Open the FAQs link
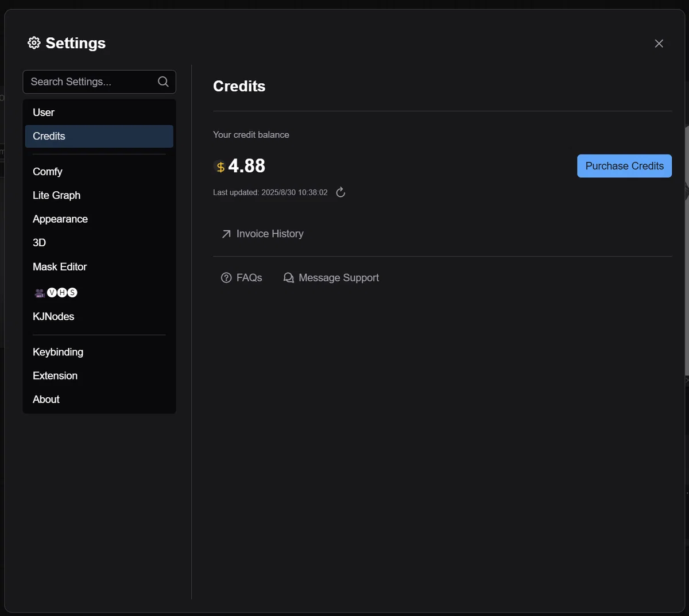 [x=242, y=278]
